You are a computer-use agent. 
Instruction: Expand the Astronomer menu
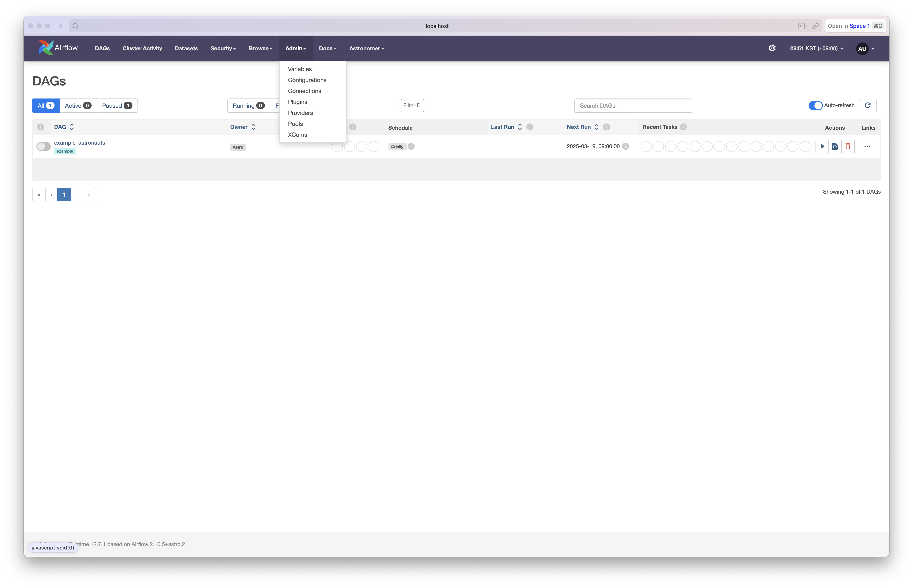point(366,48)
